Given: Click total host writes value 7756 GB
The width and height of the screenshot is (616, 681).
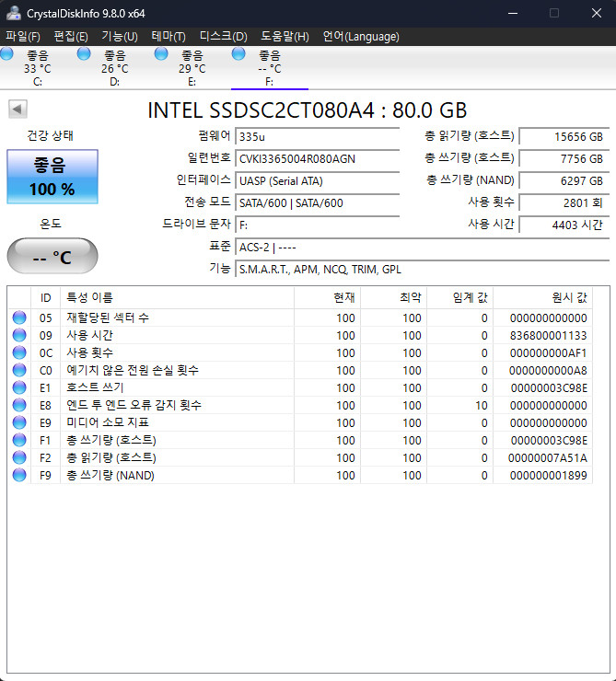Looking at the screenshot, I should [x=564, y=159].
